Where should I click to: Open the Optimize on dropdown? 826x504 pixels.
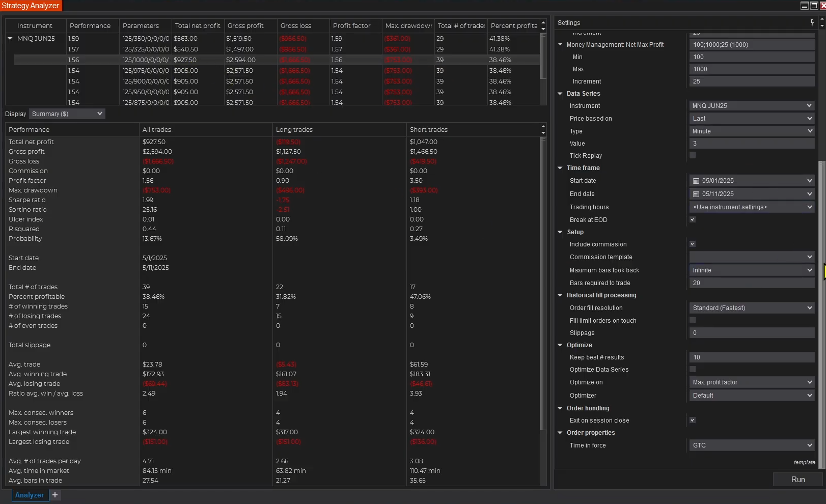coord(752,382)
